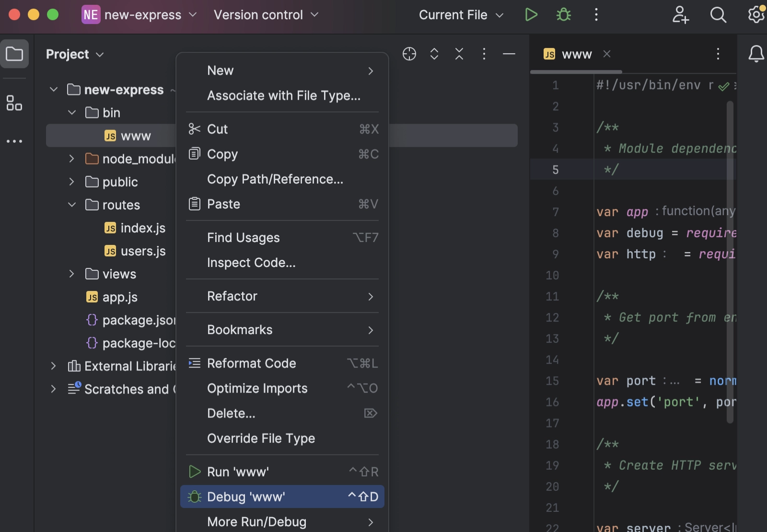Open Project panel options menu

(484, 54)
